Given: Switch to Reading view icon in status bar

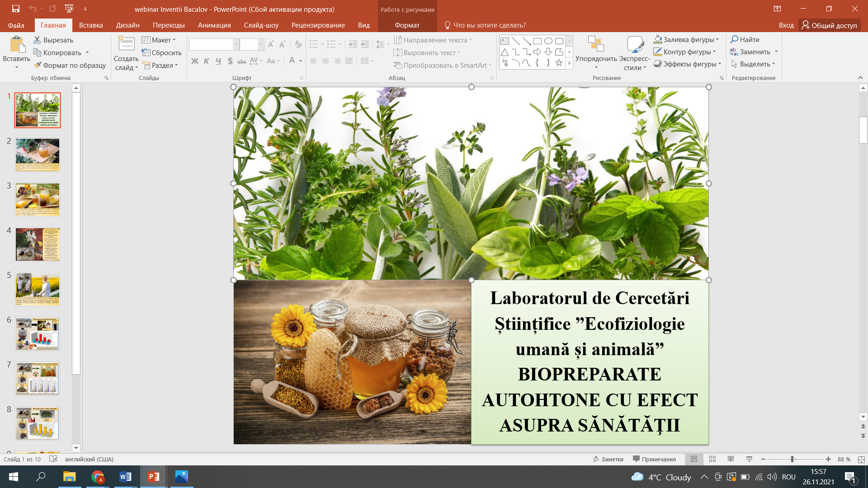Looking at the screenshot, I should pos(731,459).
